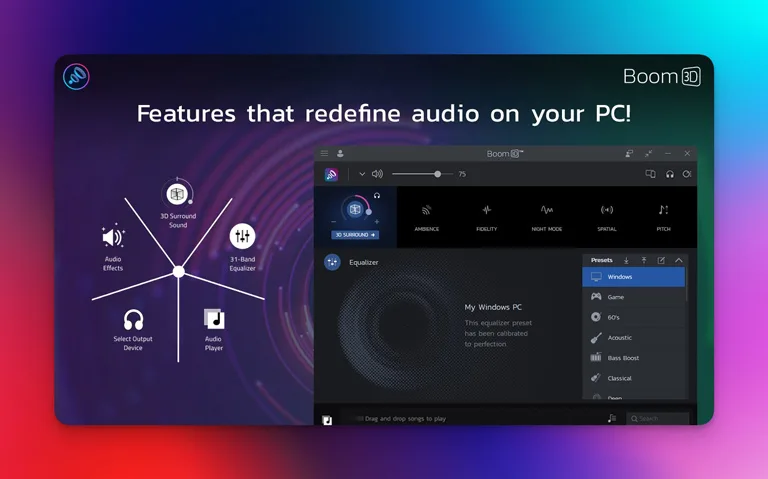Open the playlist icon near search
The width and height of the screenshot is (768, 479).
tap(612, 418)
